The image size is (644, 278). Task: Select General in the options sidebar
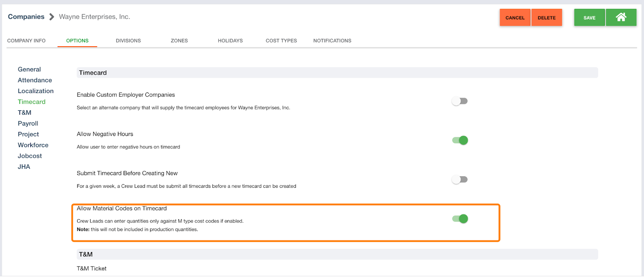[29, 69]
